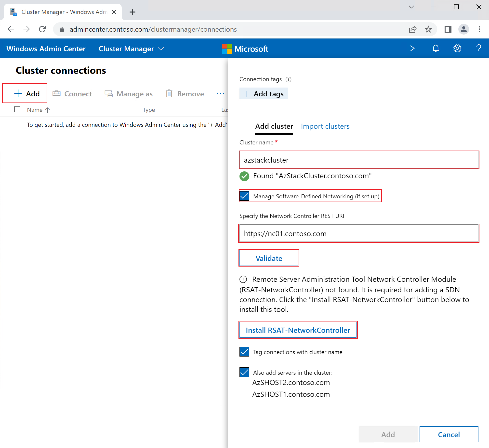Viewport: 489px width, 448px height.
Task: Switch to the Import clusters tab
Action: coord(325,126)
